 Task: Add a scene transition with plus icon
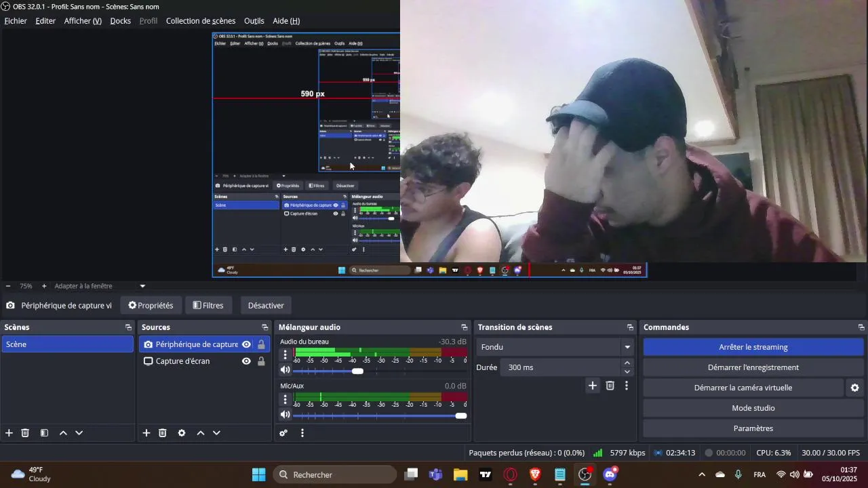pyautogui.click(x=593, y=386)
